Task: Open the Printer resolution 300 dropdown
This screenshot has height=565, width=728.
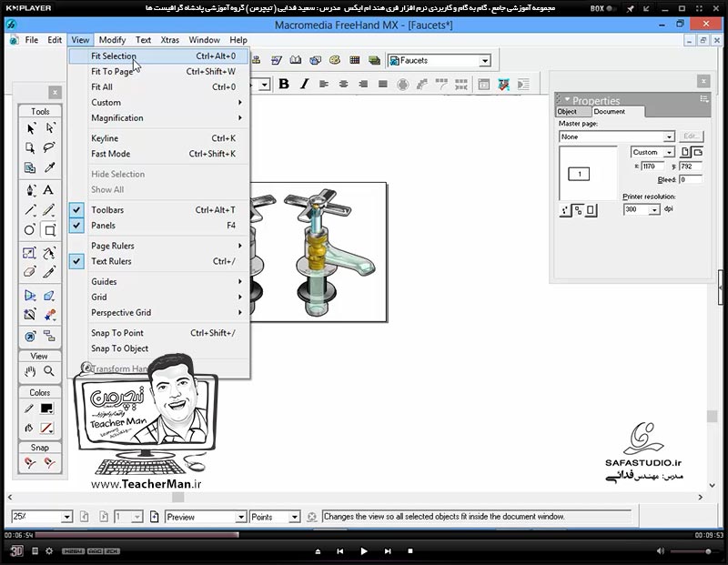Action: tap(654, 210)
